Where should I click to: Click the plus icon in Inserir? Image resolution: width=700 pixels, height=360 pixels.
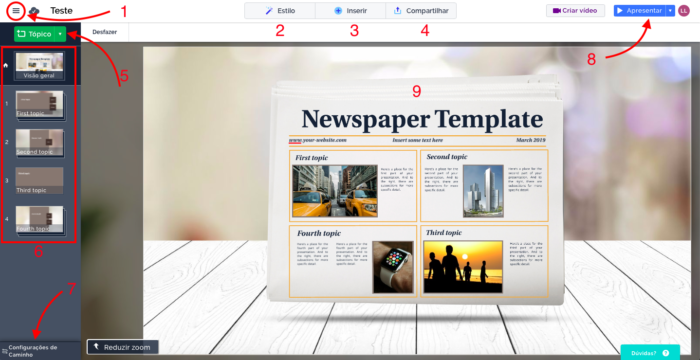click(x=338, y=11)
